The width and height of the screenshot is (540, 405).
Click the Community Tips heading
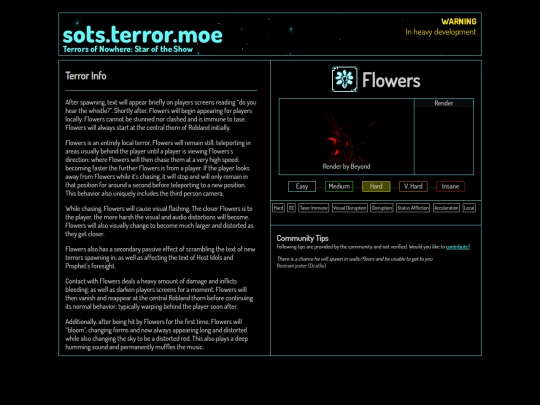pyautogui.click(x=302, y=238)
